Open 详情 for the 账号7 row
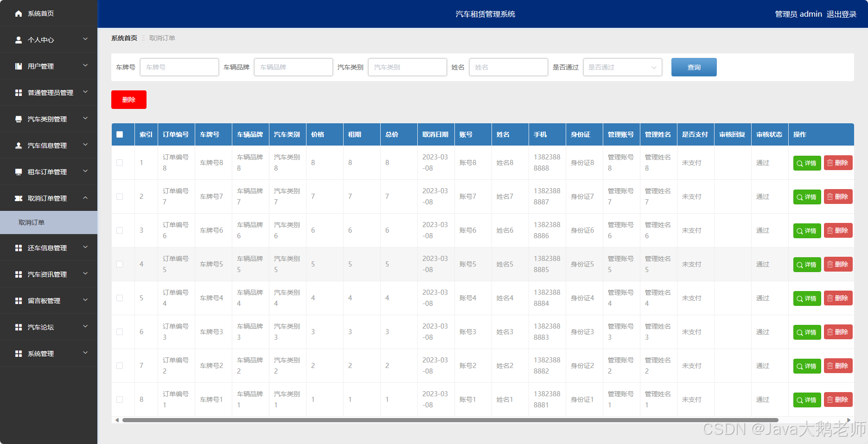 pyautogui.click(x=807, y=197)
